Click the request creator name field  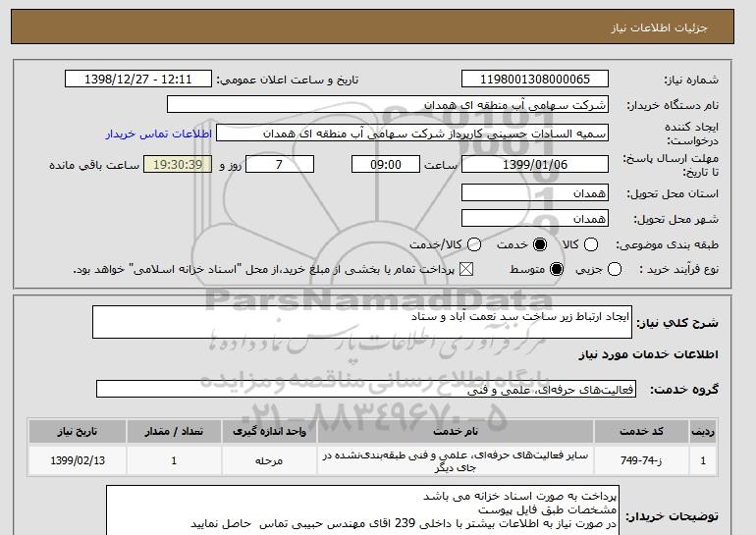(x=412, y=134)
